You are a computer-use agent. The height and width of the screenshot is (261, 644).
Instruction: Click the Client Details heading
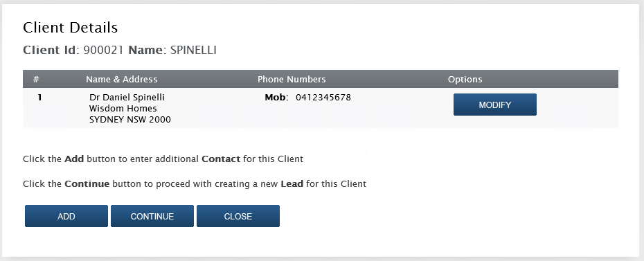click(x=70, y=28)
